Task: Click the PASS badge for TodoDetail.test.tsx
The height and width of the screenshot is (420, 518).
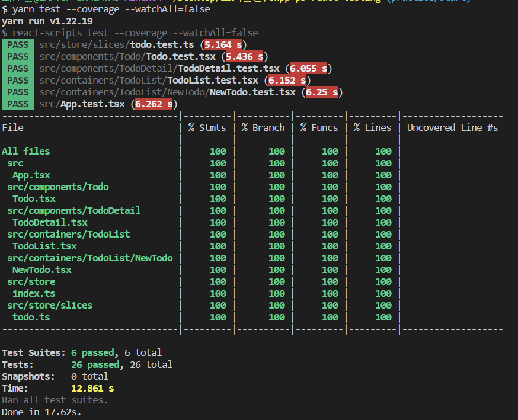Action: pyautogui.click(x=18, y=69)
